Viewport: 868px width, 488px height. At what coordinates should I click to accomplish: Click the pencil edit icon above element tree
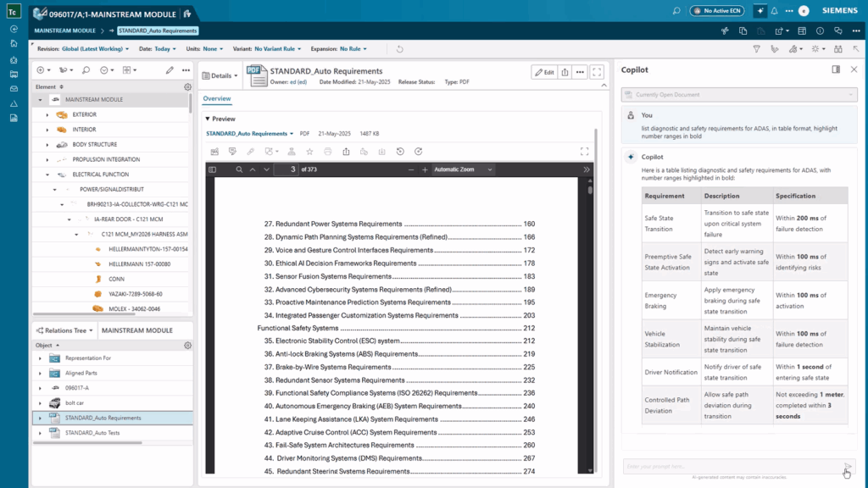(x=170, y=69)
